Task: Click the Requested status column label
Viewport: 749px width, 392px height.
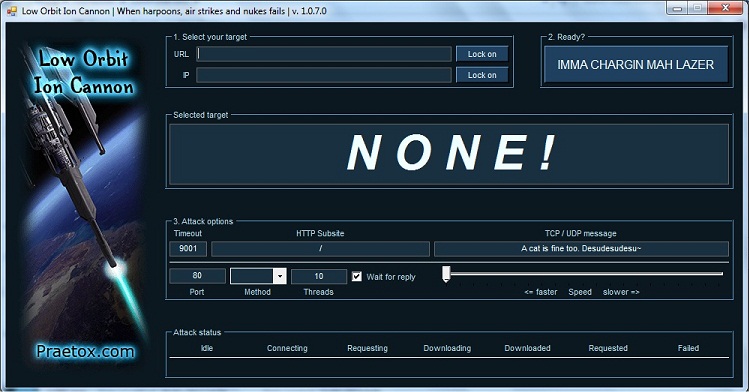Action: tap(608, 348)
